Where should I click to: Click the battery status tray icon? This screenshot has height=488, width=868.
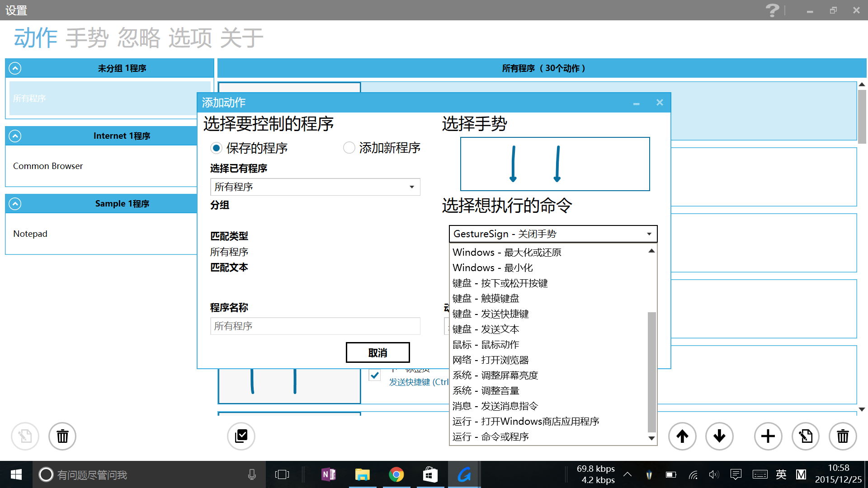671,474
